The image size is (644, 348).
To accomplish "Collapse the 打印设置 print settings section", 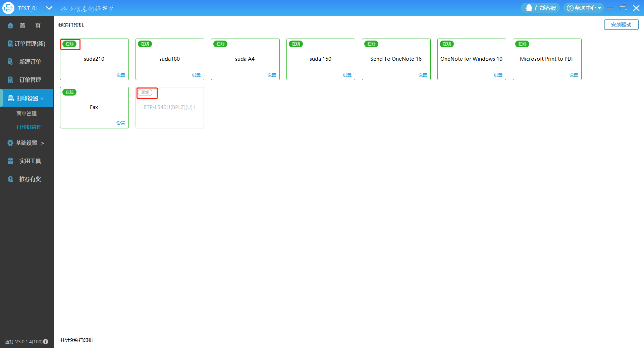I will pos(27,98).
